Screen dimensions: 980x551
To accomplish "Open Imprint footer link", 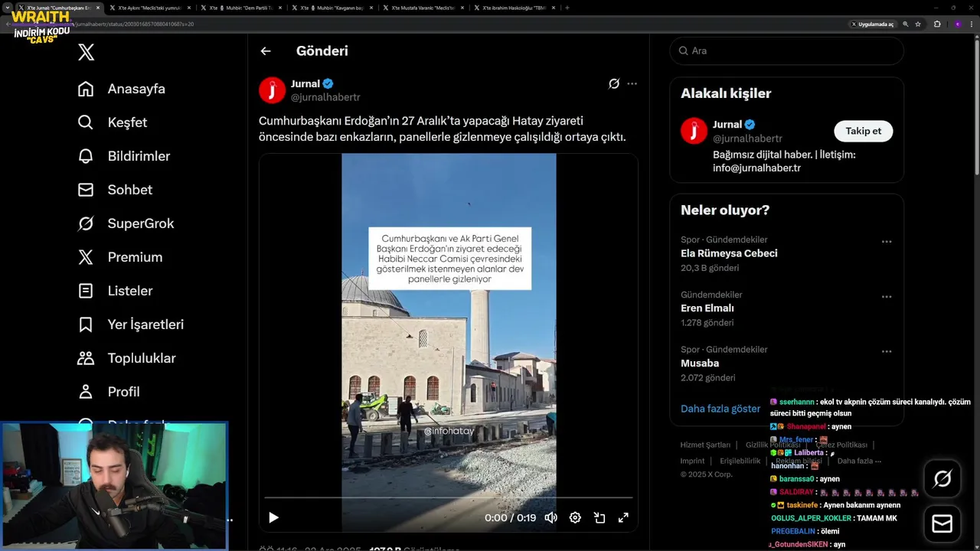I will click(692, 461).
